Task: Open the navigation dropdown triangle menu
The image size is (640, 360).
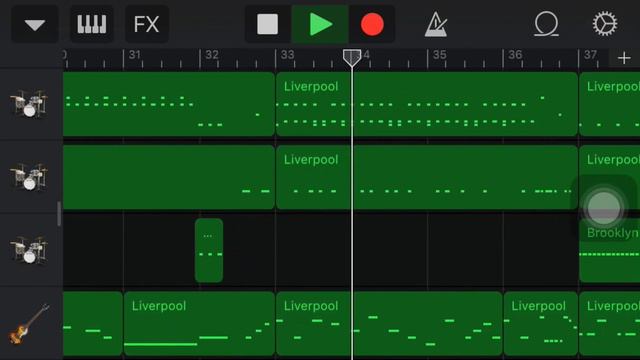Action: click(x=35, y=24)
